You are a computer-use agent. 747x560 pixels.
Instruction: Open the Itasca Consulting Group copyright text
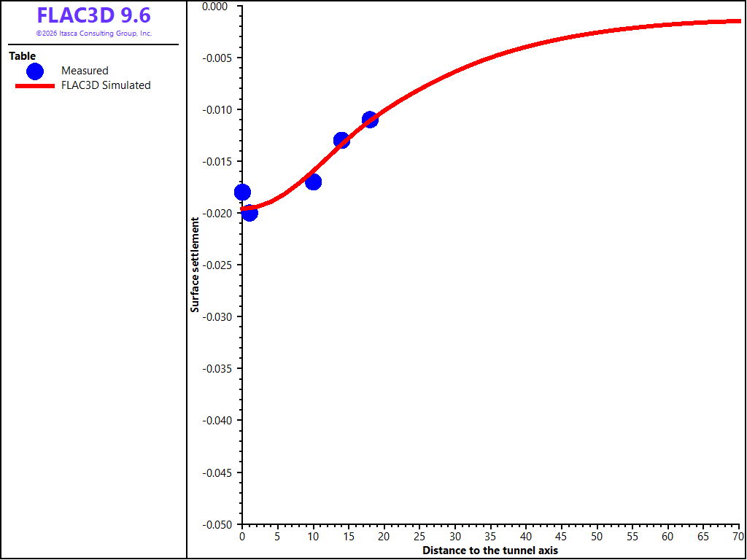point(94,34)
